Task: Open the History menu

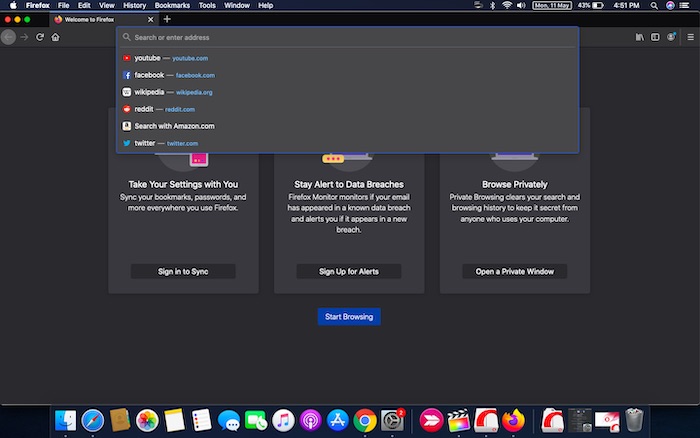Action: [134, 5]
